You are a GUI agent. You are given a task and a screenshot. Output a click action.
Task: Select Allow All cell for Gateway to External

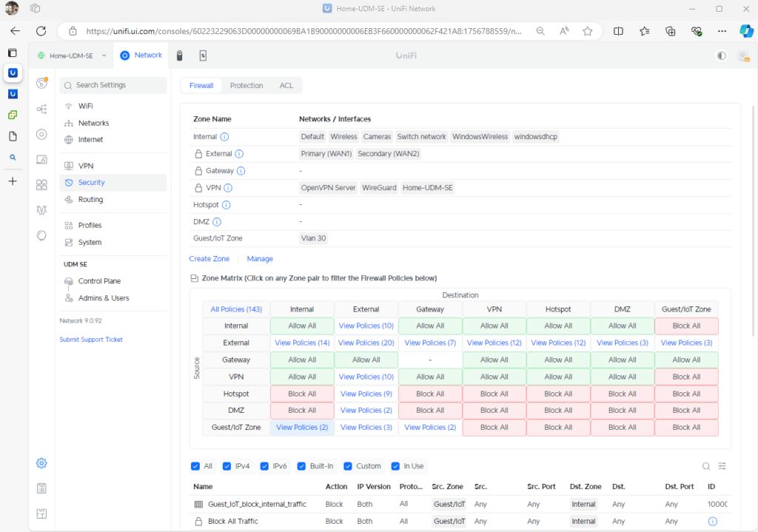point(366,360)
